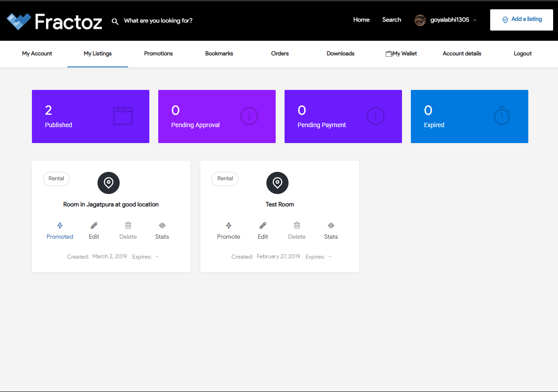Screen dimensions: 558x392
Task: Expand the goyalabhi1305 account dropdown
Action: 474,20
